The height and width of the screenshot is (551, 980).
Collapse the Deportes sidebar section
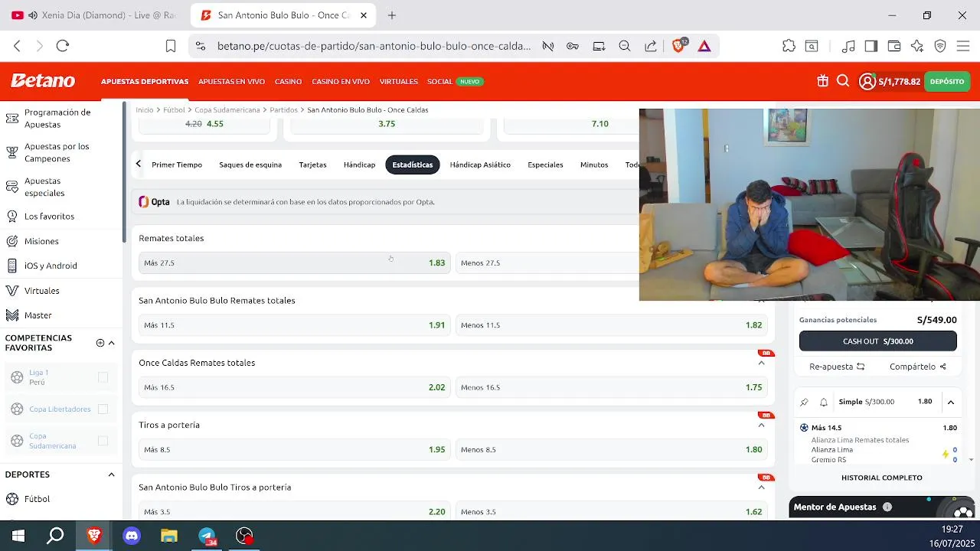[111, 474]
